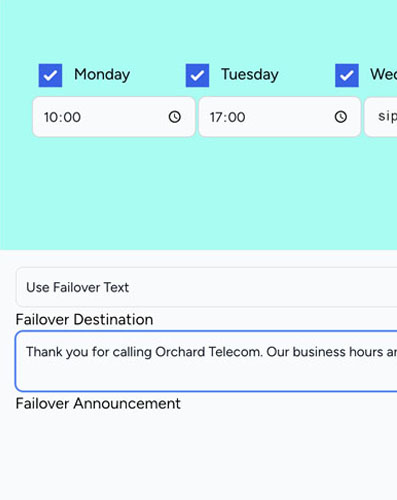Click into the Orchard Telecom failover text box
Screen dimensions: 397x500
click(206, 361)
